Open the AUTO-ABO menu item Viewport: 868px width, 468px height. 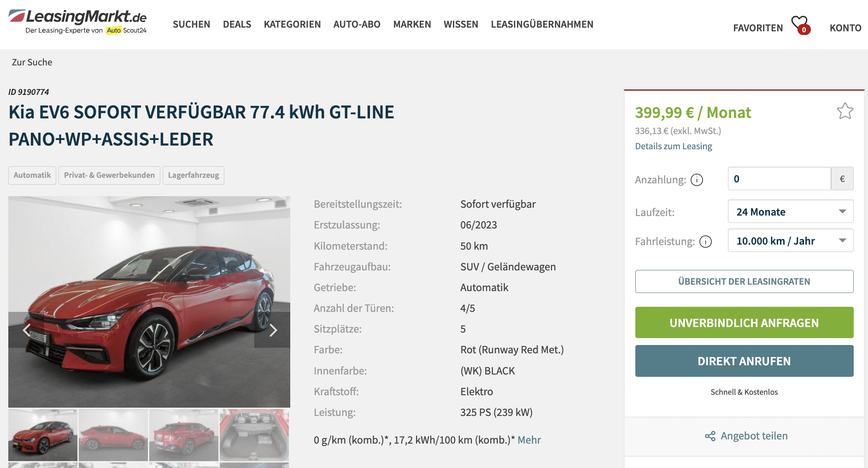(357, 24)
